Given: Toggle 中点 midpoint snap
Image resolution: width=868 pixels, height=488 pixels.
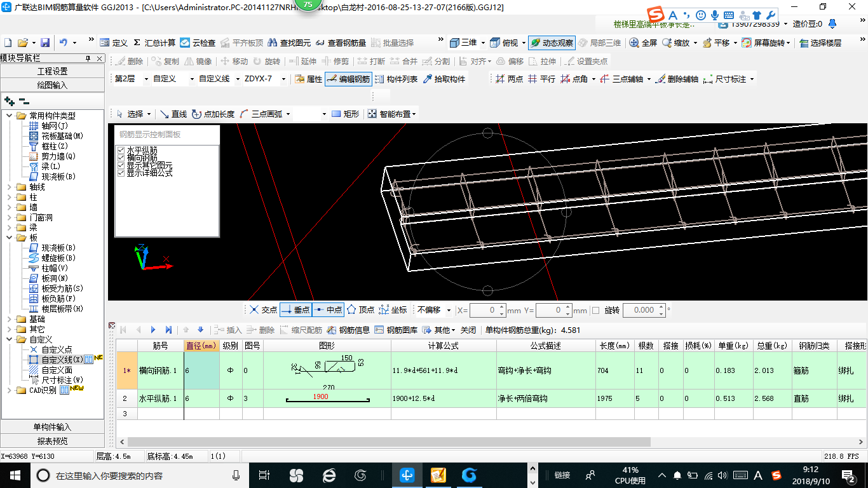Looking at the screenshot, I should coord(328,310).
